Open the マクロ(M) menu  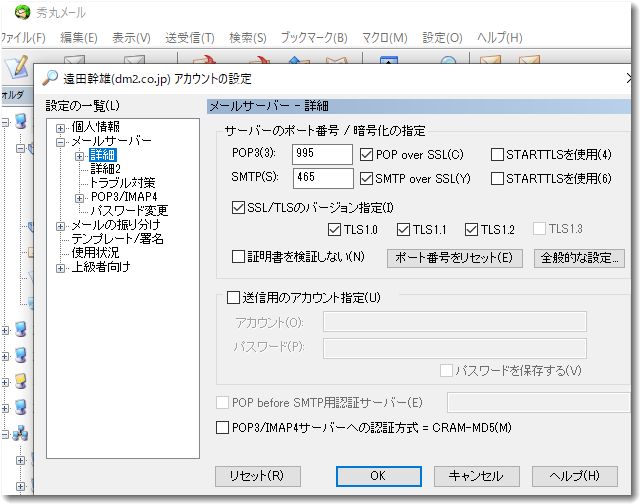click(385, 38)
